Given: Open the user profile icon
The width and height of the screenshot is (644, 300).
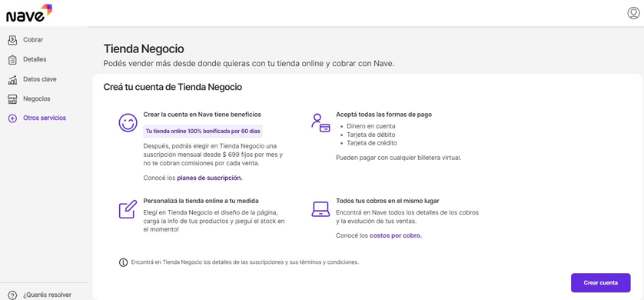Looking at the screenshot, I should click(x=633, y=13).
